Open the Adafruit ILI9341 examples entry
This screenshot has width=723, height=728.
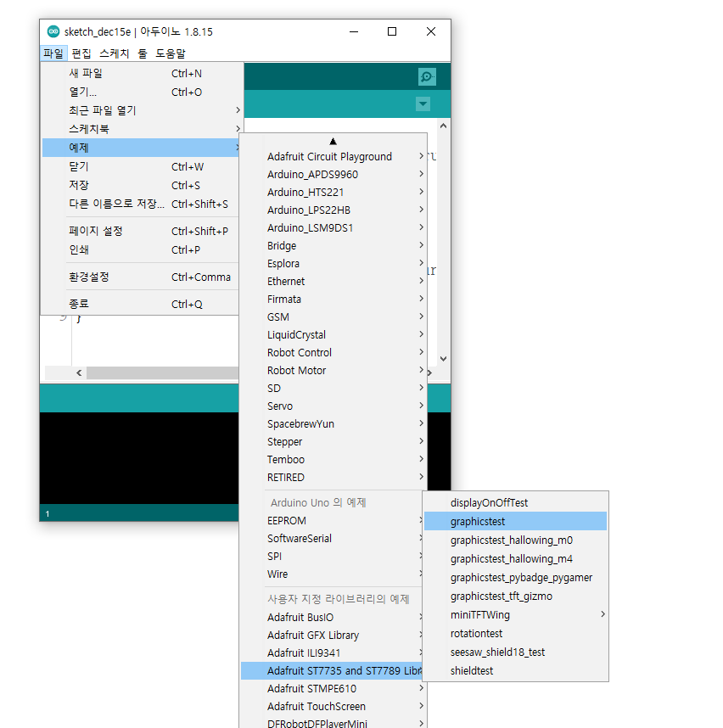pos(332,652)
